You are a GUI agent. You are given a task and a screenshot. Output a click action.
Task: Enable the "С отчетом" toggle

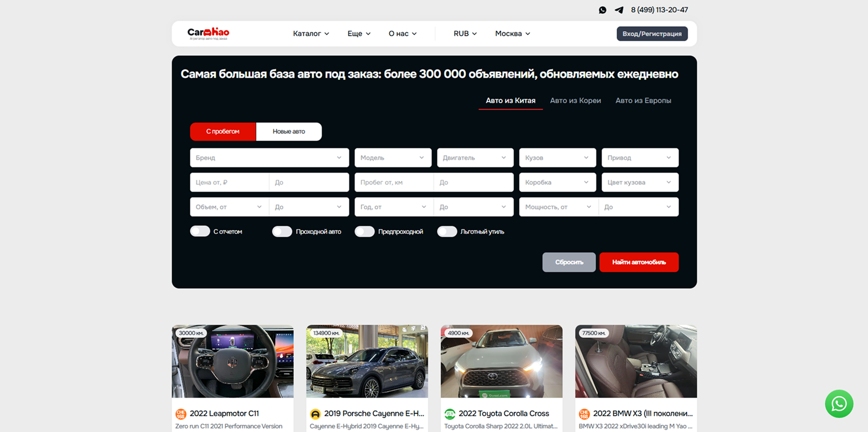pos(200,231)
